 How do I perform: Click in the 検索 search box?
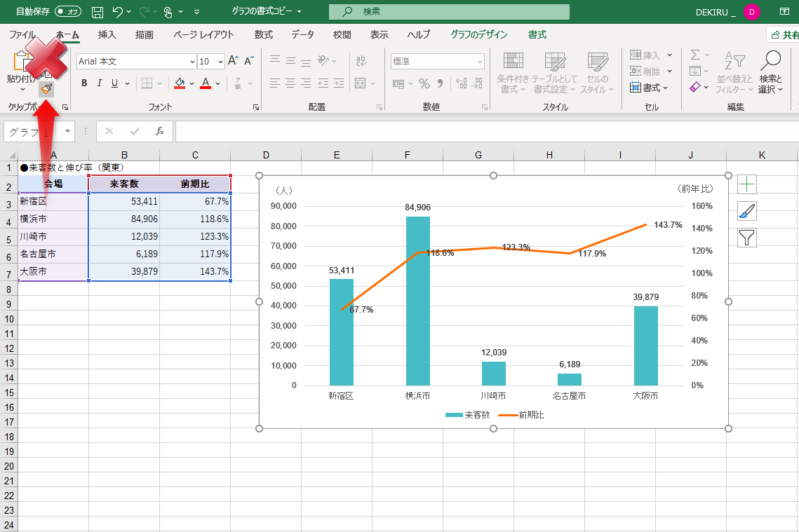(x=449, y=12)
